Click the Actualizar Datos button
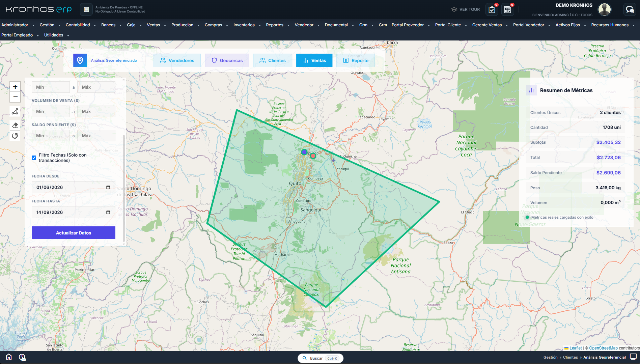This screenshot has width=640, height=364. [x=74, y=233]
